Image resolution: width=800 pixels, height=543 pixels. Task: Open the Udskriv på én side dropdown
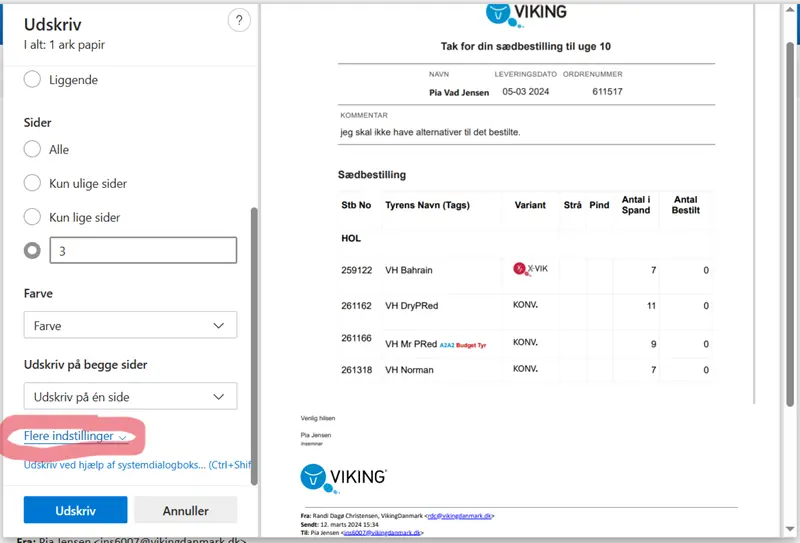130,396
